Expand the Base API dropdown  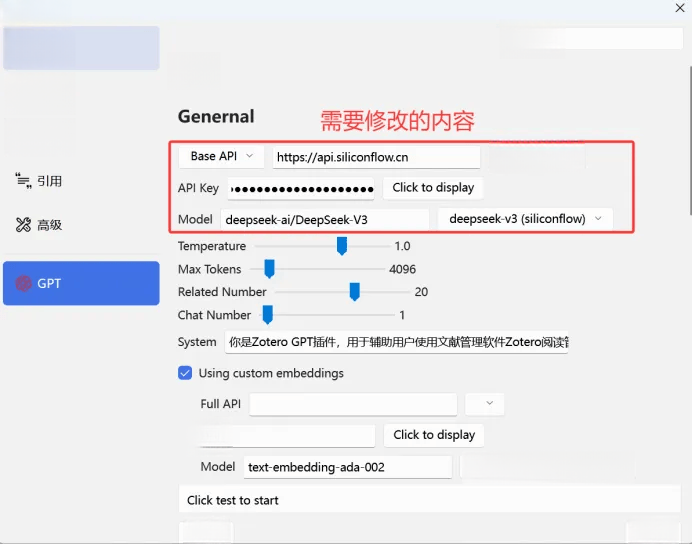[x=221, y=156]
